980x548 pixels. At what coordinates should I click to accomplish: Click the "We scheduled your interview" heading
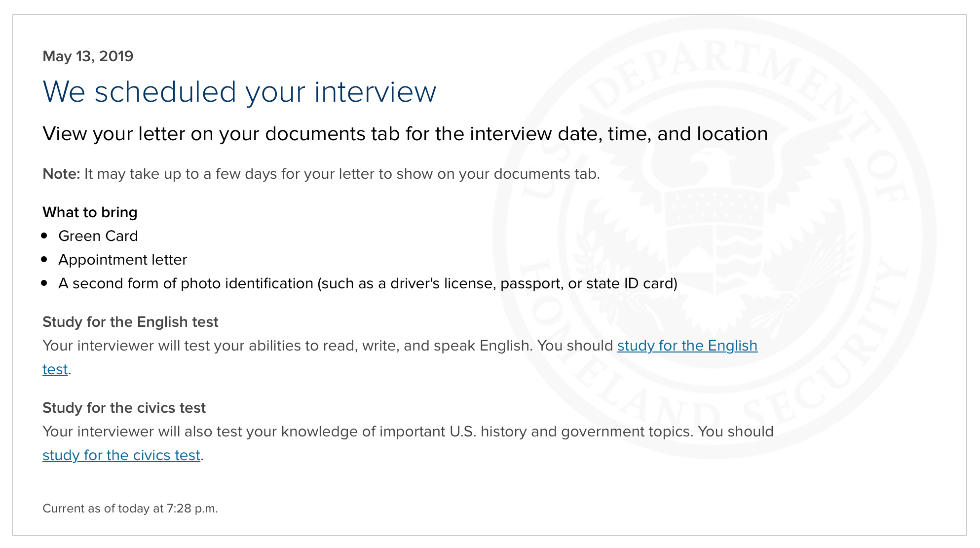(x=239, y=92)
